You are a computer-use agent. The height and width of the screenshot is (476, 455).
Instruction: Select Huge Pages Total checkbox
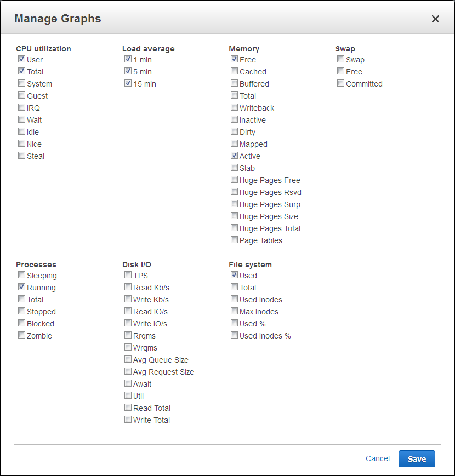[234, 228]
